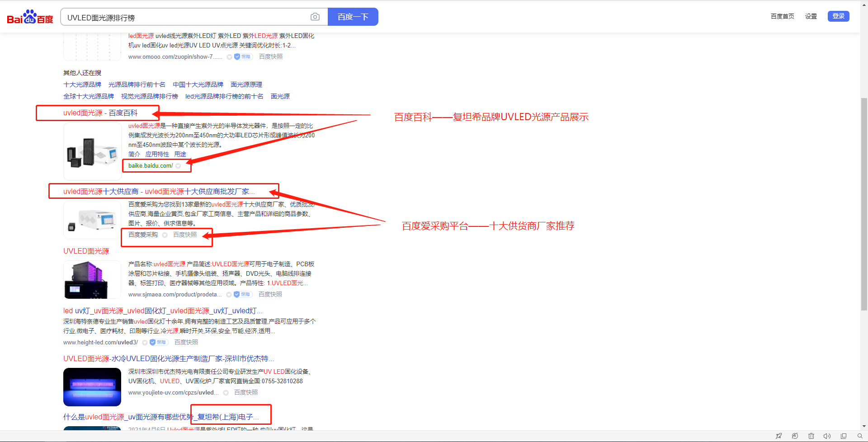Click circle icon beside 百度爱采购 source
The height and width of the screenshot is (442, 868).
pos(165,235)
